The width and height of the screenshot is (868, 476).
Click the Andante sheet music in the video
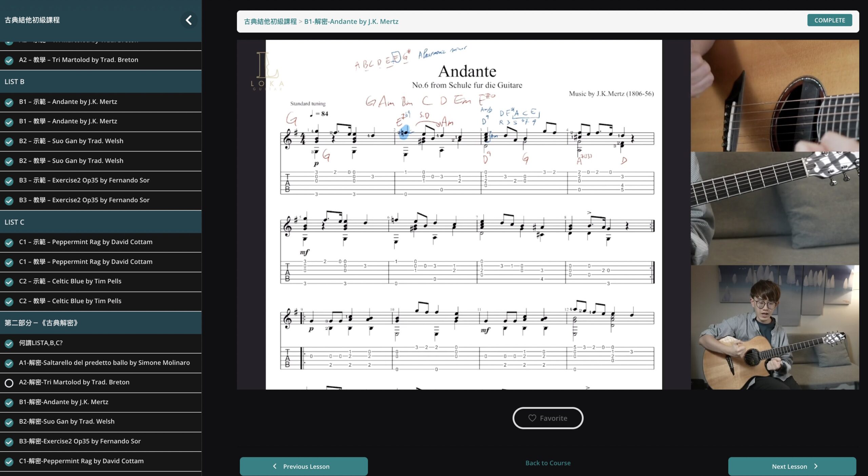click(x=464, y=215)
